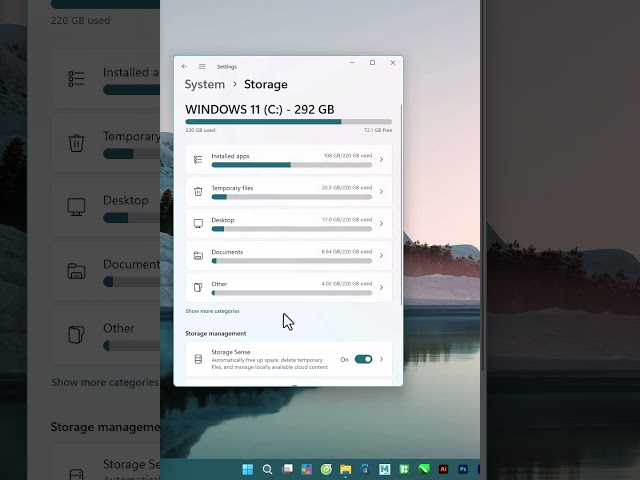Viewport: 640px width, 480px height.
Task: Click "20.3 GB/220 GB used" value
Action: pyautogui.click(x=347, y=188)
